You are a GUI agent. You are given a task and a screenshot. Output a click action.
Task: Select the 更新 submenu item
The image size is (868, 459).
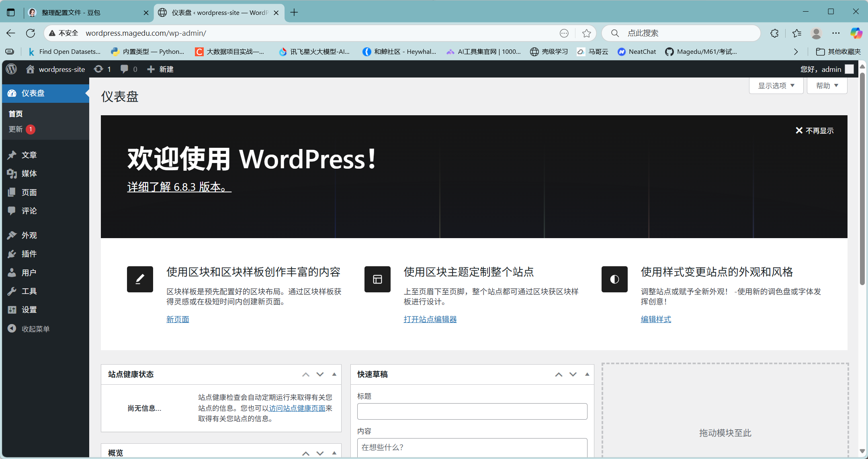tap(16, 129)
